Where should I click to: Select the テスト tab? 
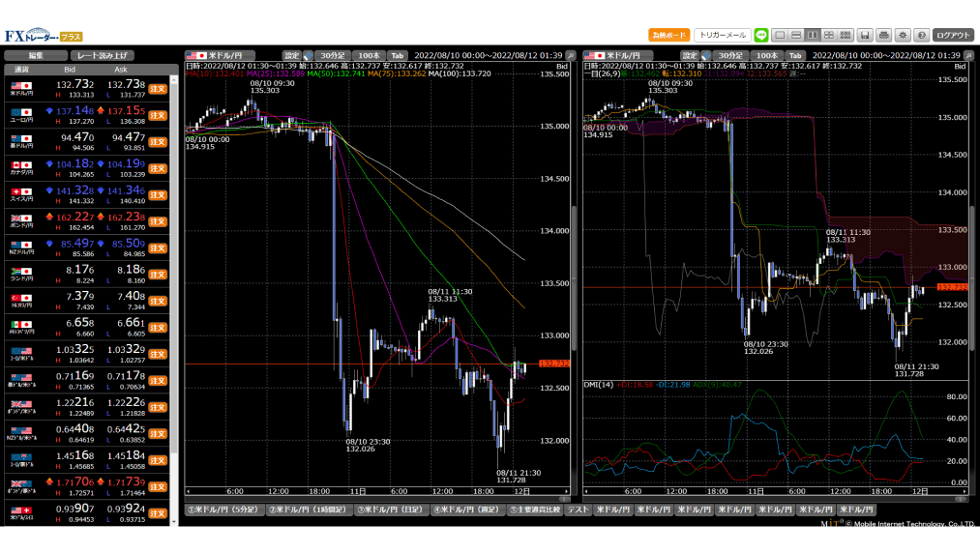click(579, 509)
